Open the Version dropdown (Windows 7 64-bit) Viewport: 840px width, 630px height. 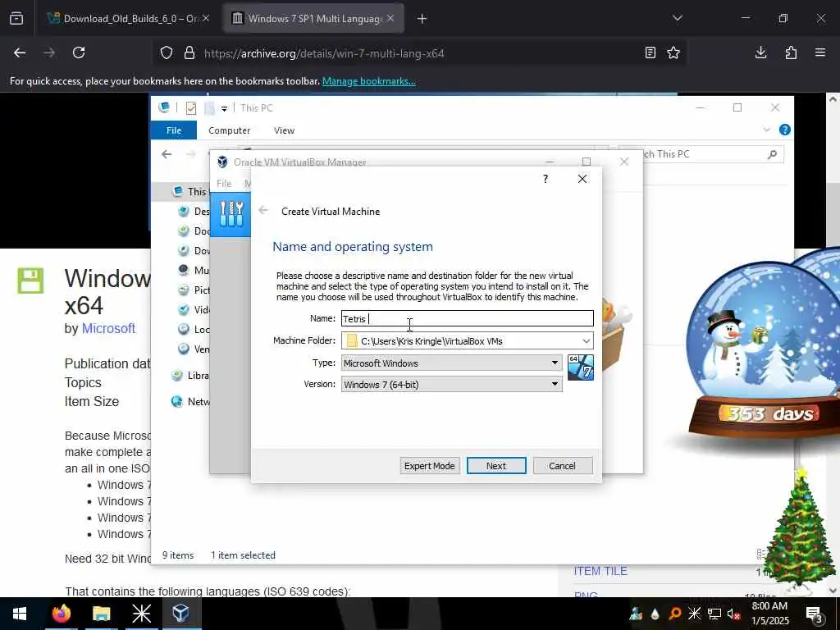pyautogui.click(x=452, y=384)
